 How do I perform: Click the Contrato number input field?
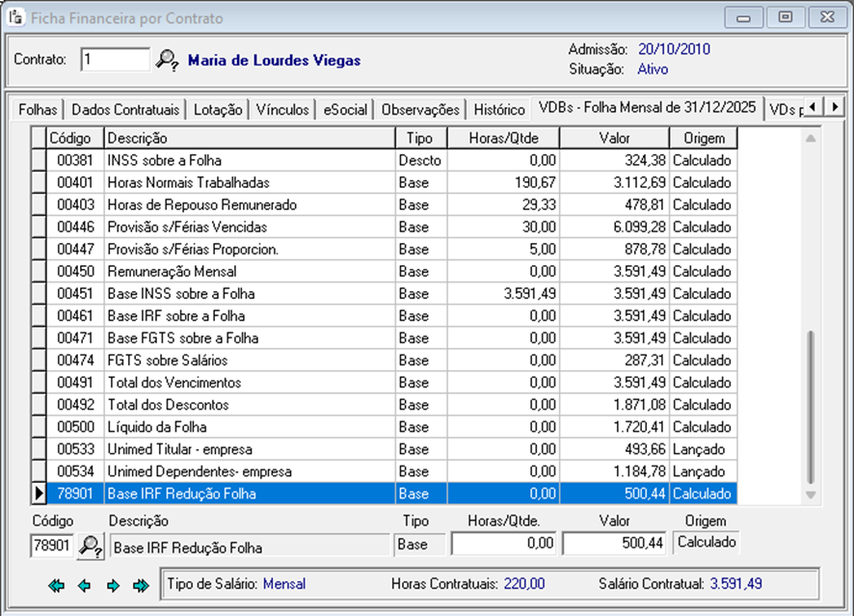point(115,60)
